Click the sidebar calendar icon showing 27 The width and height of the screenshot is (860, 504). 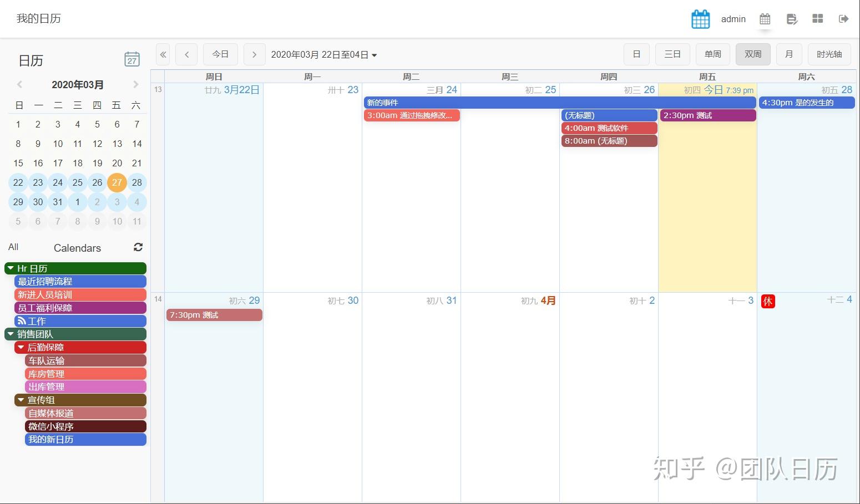132,59
